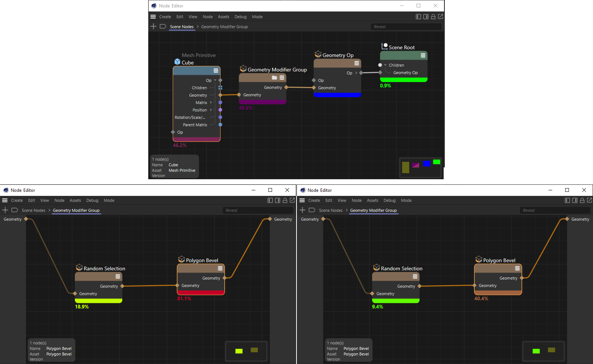Screen dimensions: 593x364
Task: Toggle left side panel in the bottom-right window
Action: 567,200
